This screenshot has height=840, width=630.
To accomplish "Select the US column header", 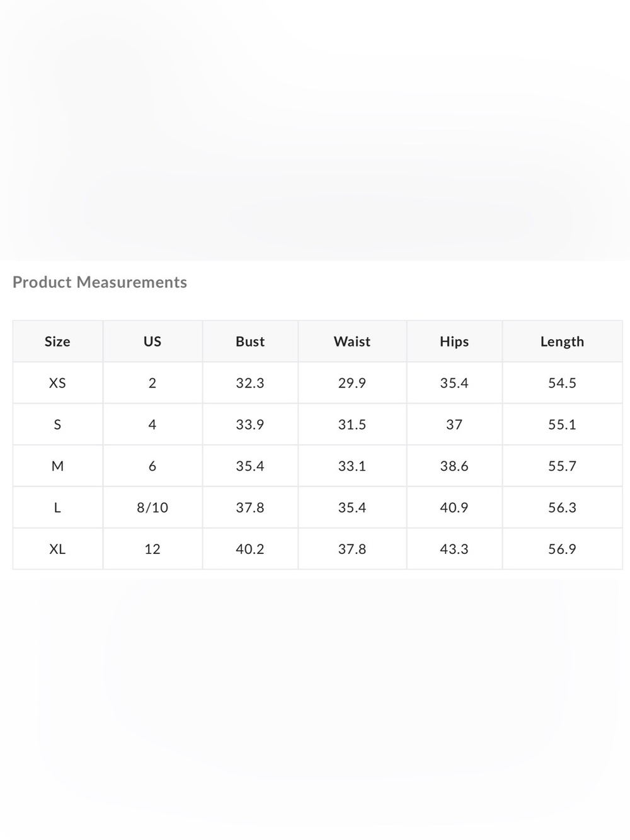I will 152,341.
